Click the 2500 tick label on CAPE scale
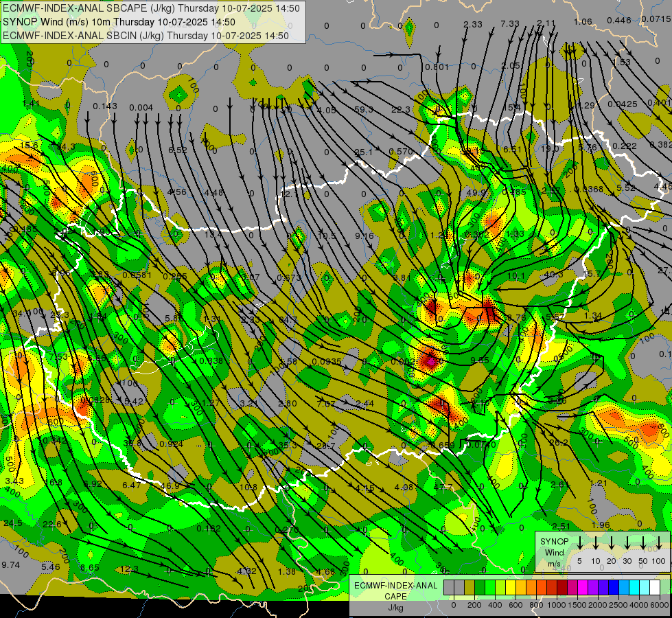Viewport: 672px width, 618px height. coord(618,605)
